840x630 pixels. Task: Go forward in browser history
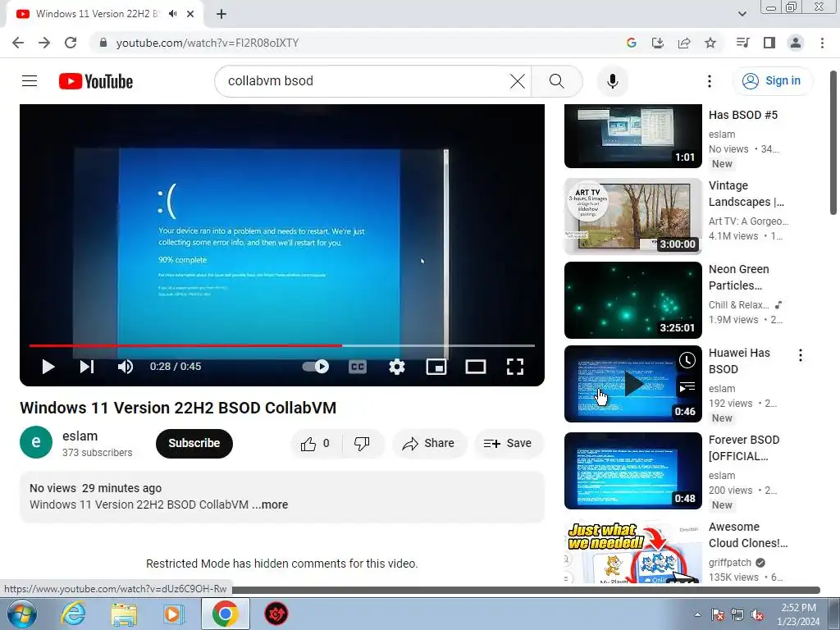click(44, 43)
